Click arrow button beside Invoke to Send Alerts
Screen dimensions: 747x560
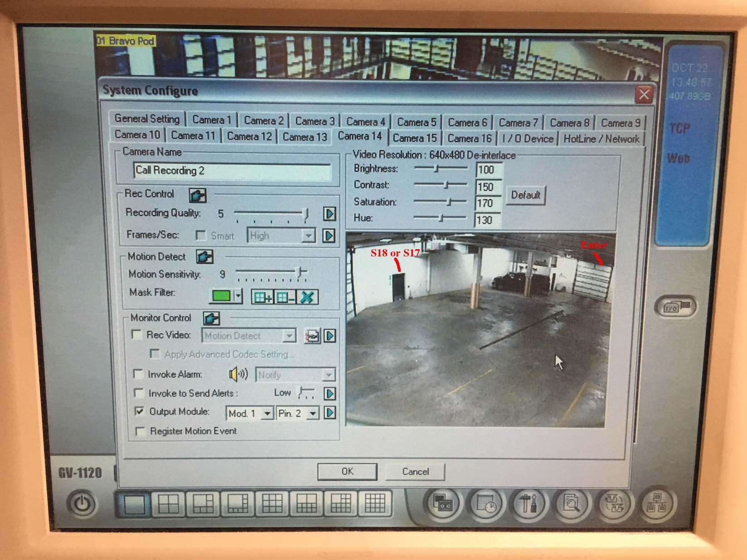coord(330,394)
